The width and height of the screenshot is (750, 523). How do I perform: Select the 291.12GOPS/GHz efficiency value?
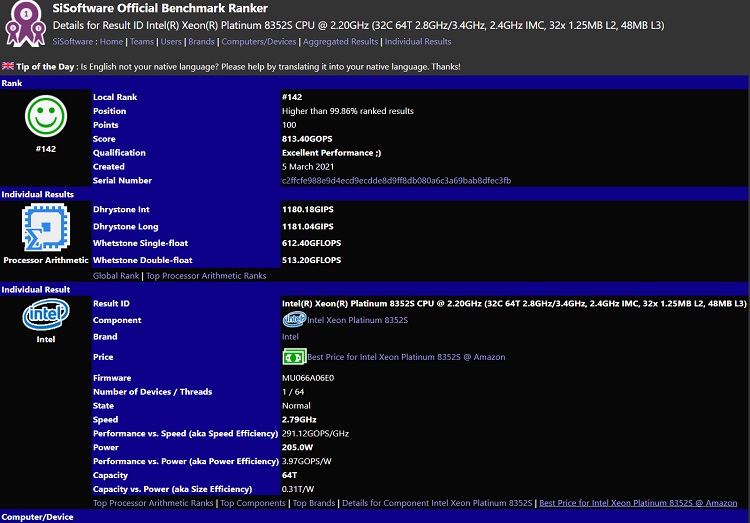click(x=315, y=434)
